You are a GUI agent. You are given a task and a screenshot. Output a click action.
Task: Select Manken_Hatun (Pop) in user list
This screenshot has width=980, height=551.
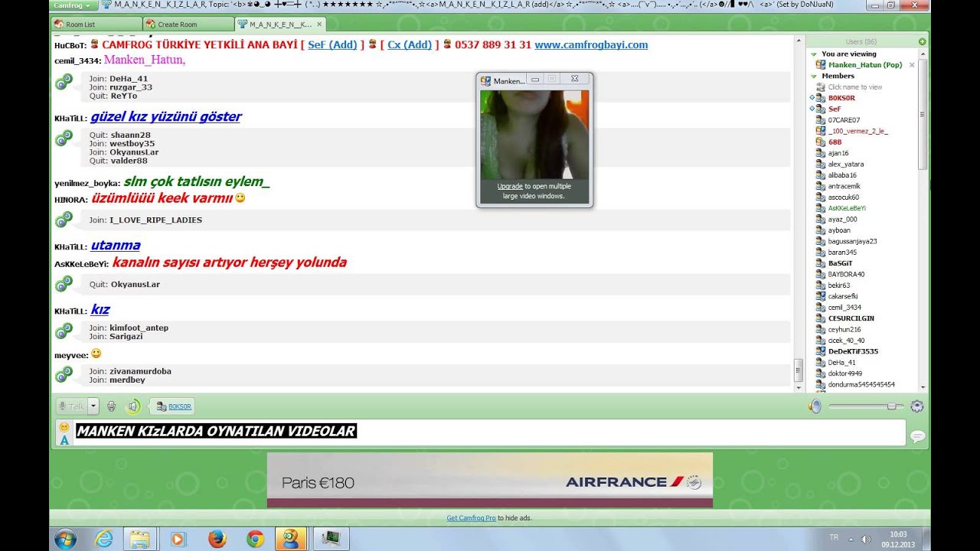pos(865,65)
